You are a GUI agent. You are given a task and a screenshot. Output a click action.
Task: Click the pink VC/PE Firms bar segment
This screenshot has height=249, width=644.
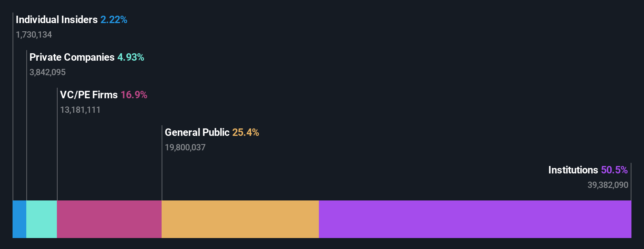point(109,219)
